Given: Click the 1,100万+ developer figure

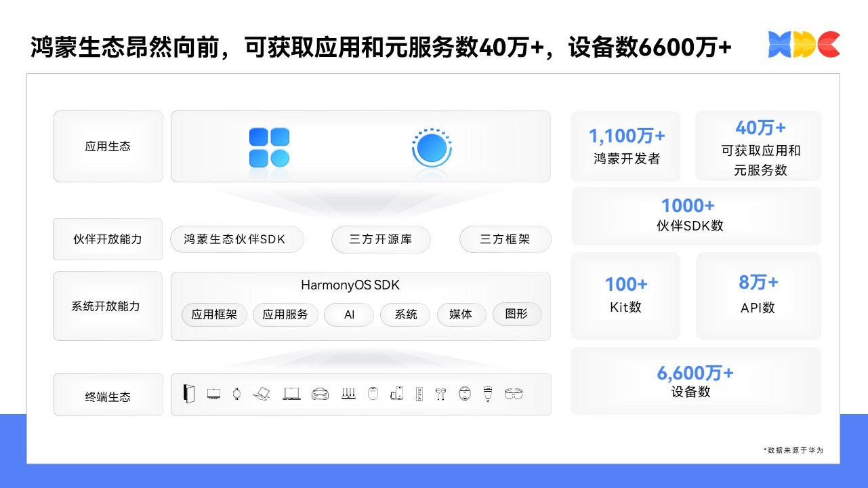Looking at the screenshot, I should (x=627, y=136).
